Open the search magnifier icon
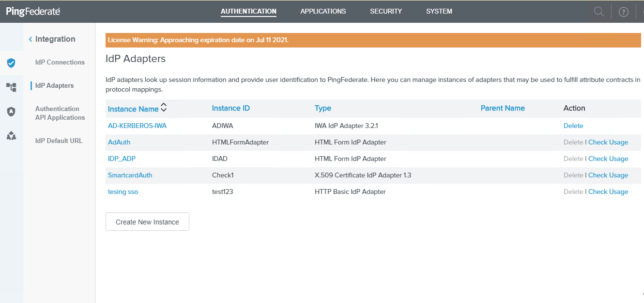 tap(599, 12)
